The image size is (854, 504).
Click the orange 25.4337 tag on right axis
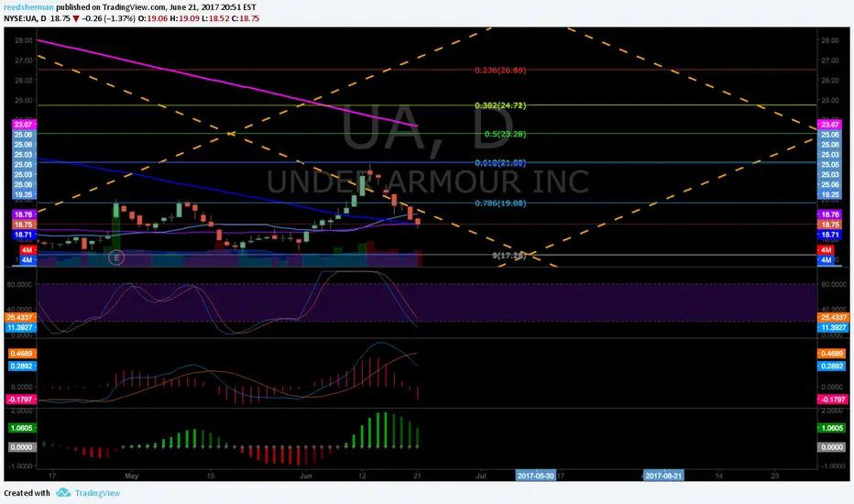(832, 317)
